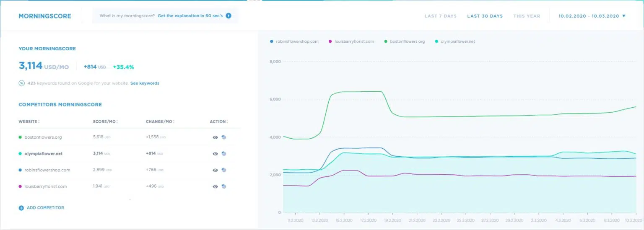Click the purple dot beside louisbarryflorist.com row

click(x=20, y=186)
